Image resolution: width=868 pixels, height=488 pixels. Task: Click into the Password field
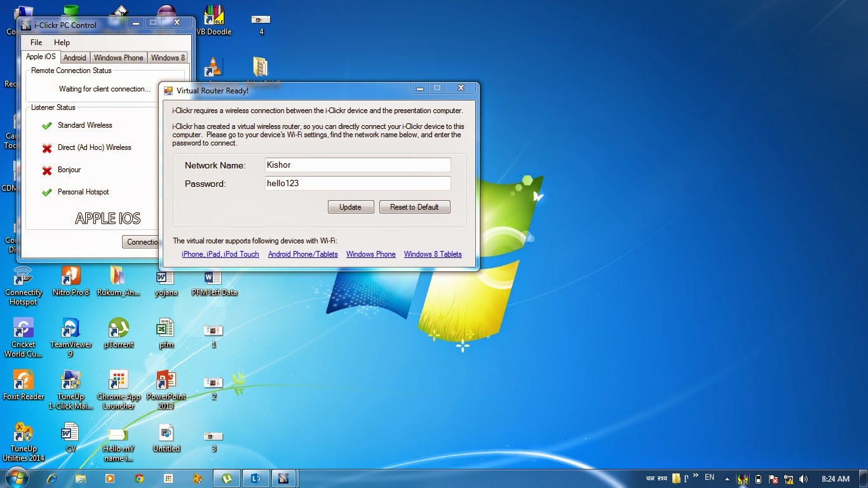(358, 184)
